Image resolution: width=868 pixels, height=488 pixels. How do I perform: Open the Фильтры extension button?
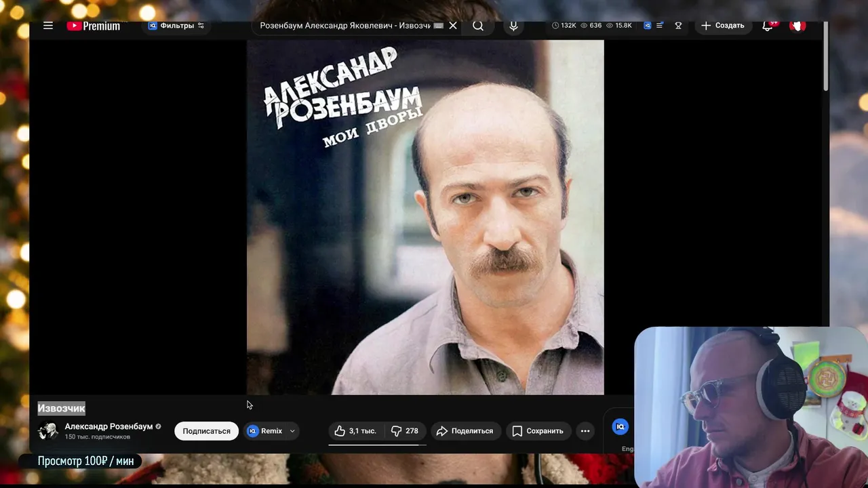176,26
